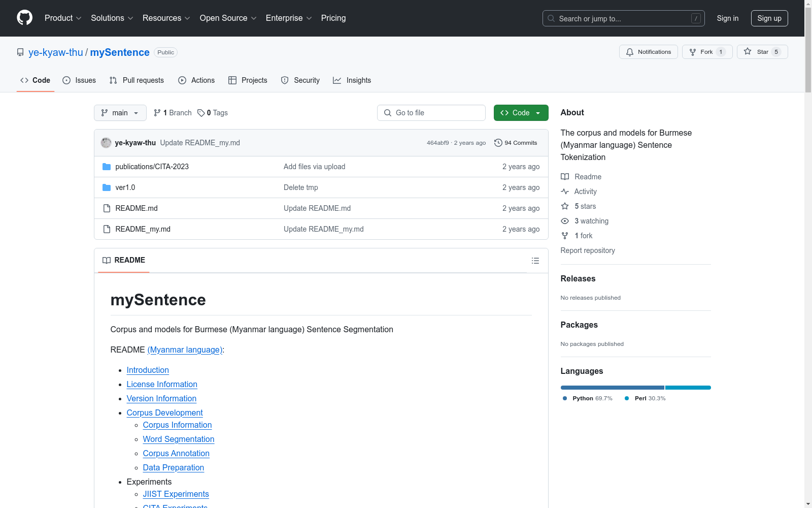Expand the Resources menu
The width and height of the screenshot is (812, 508).
pos(166,18)
